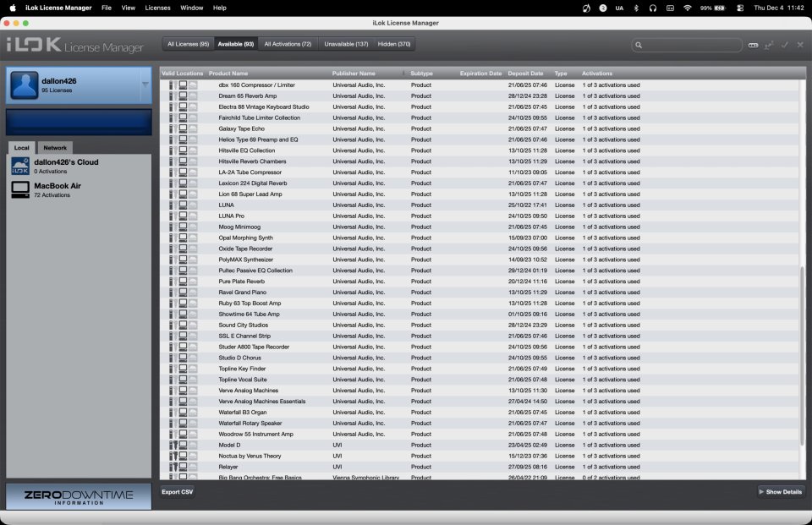Click the dallon426 user avatar icon
This screenshot has width=812, height=525.
point(24,85)
